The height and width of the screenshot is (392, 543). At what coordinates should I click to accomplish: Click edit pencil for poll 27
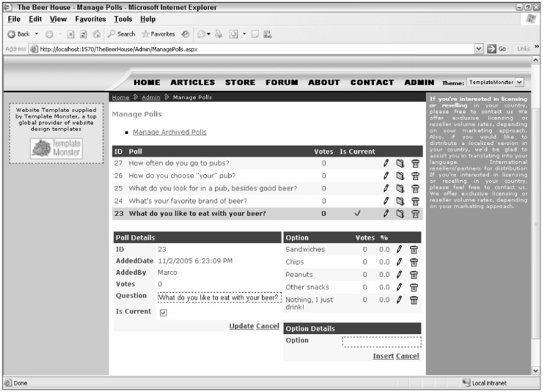coord(386,163)
